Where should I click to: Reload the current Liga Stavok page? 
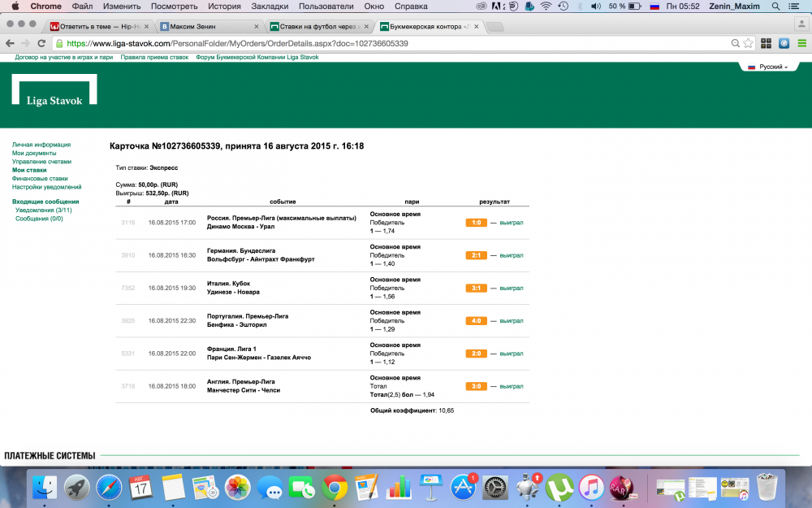click(41, 44)
